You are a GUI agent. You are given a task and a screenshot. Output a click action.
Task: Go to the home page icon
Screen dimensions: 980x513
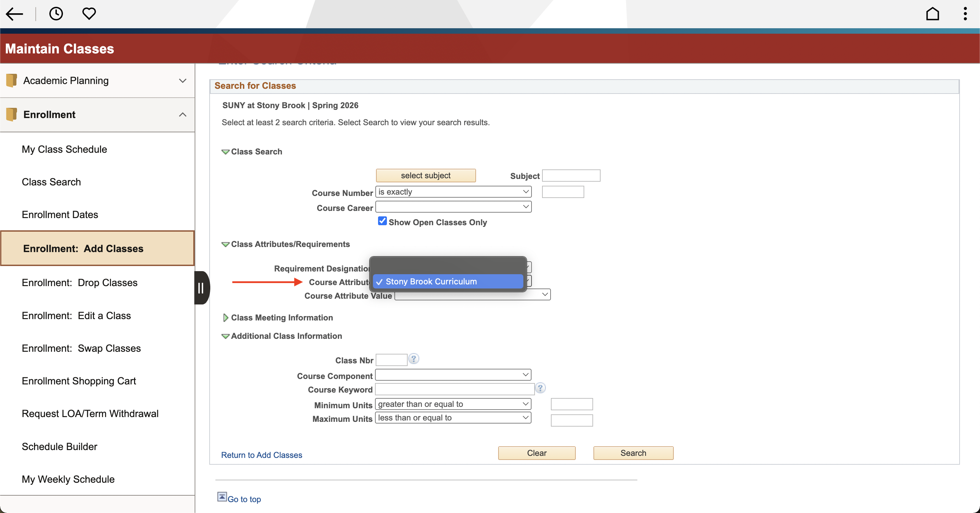[932, 14]
